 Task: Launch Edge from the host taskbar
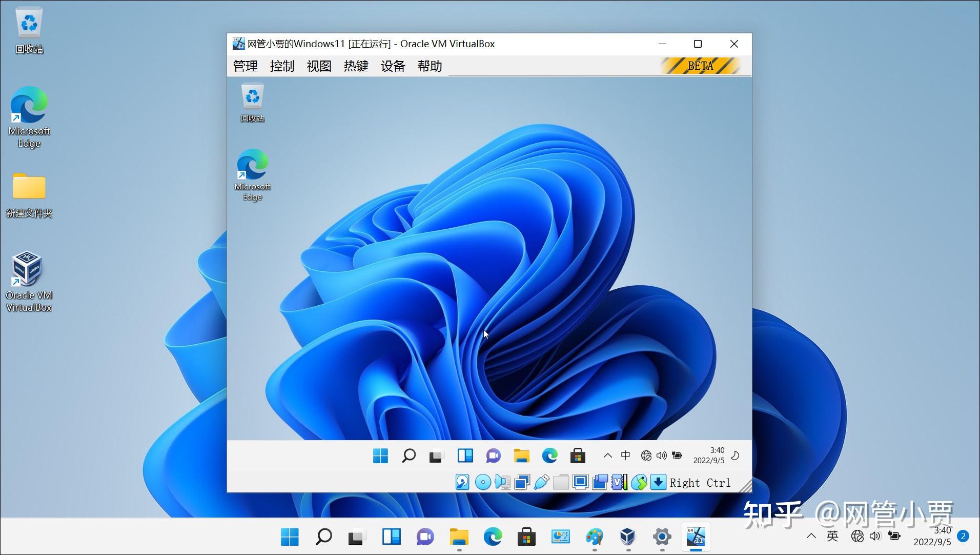pyautogui.click(x=493, y=537)
